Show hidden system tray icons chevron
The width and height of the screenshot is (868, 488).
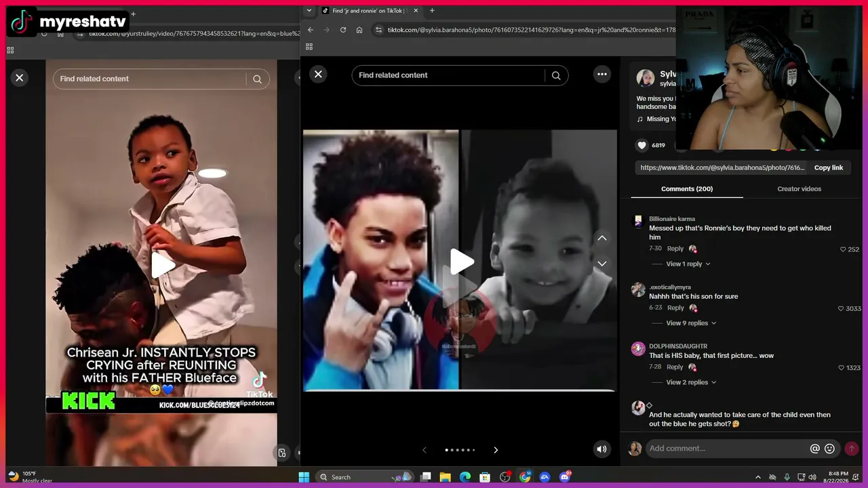758,477
